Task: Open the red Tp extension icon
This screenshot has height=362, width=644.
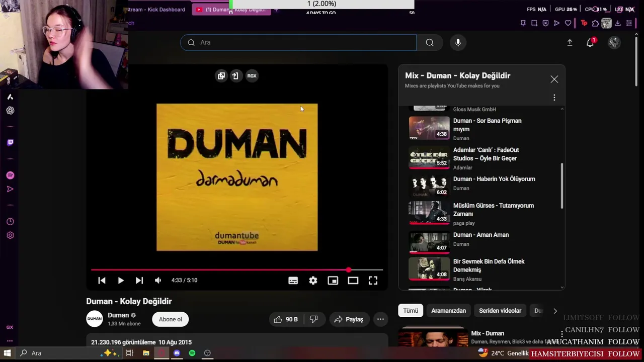Action: pos(584,23)
